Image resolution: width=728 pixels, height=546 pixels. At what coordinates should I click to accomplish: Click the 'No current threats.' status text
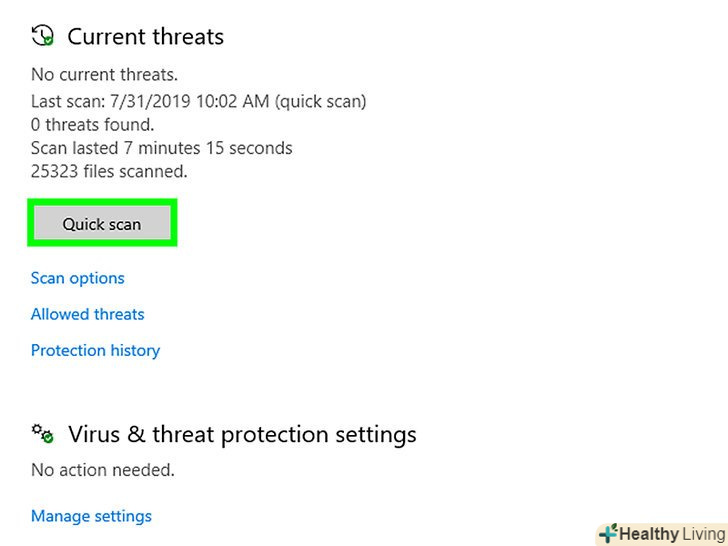click(105, 74)
